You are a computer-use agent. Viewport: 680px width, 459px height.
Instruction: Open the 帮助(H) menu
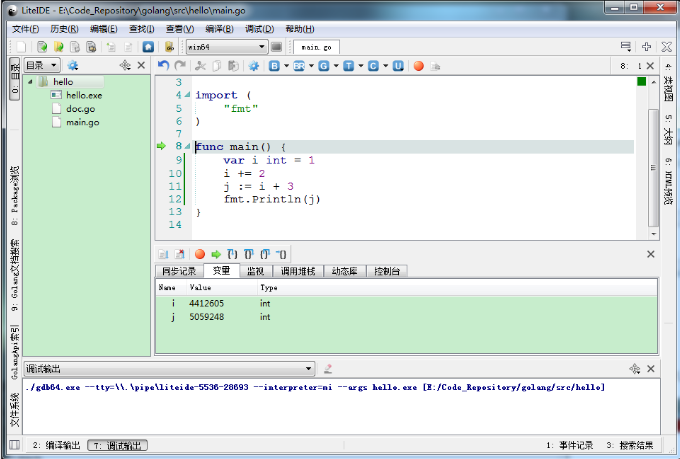pos(300,29)
